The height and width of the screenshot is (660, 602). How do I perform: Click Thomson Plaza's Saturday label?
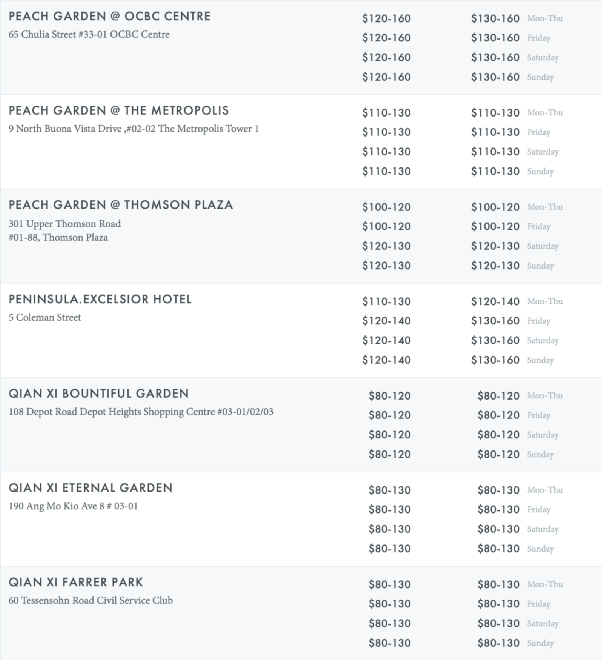click(542, 247)
